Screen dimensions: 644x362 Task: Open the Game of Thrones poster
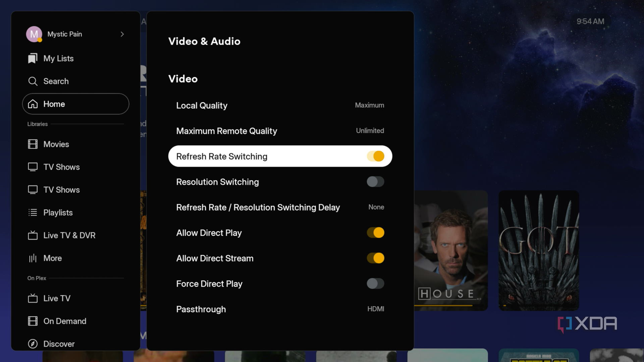(x=539, y=250)
